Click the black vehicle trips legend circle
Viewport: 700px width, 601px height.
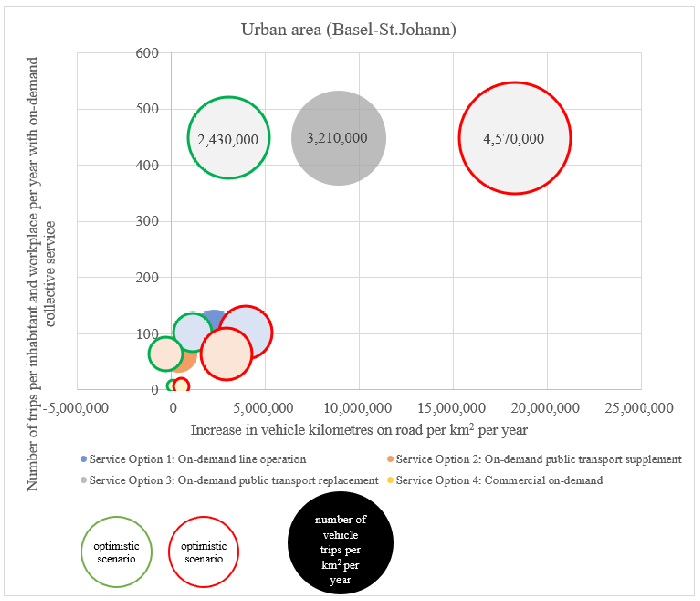pos(340,543)
